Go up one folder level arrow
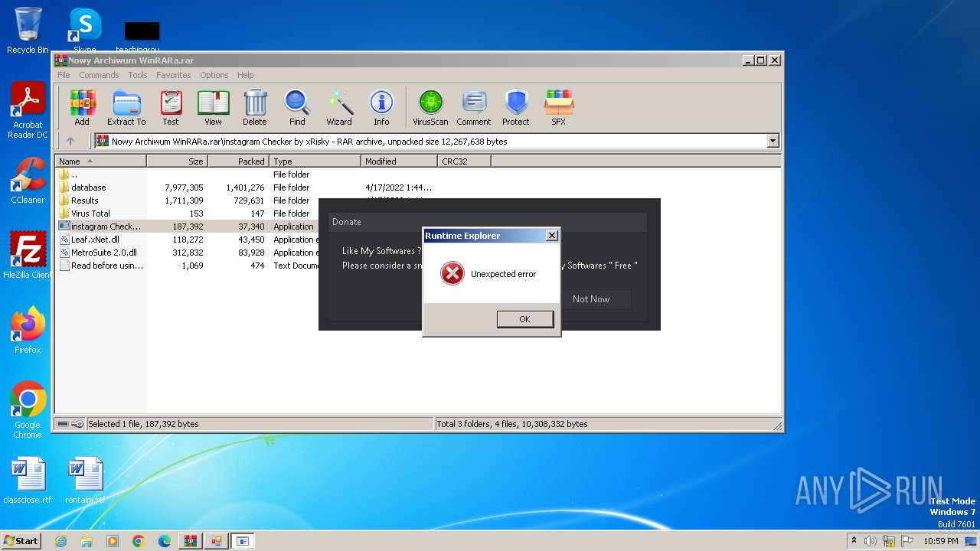The height and width of the screenshot is (551, 980). (70, 141)
